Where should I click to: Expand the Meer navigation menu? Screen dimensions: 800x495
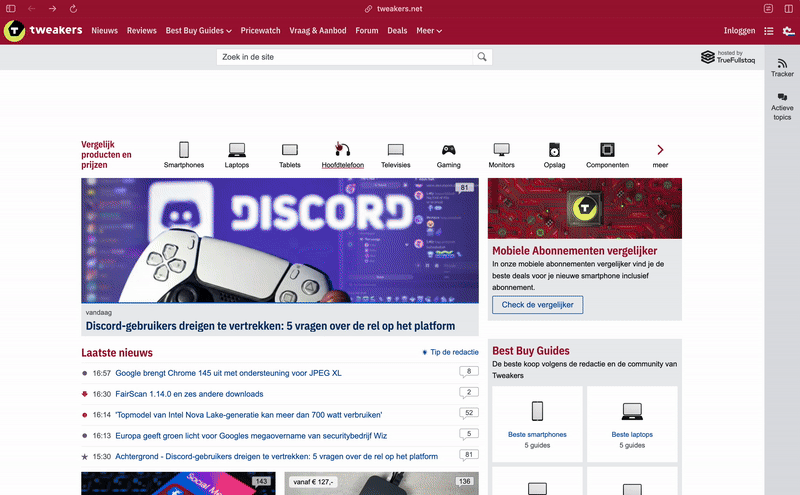point(429,31)
